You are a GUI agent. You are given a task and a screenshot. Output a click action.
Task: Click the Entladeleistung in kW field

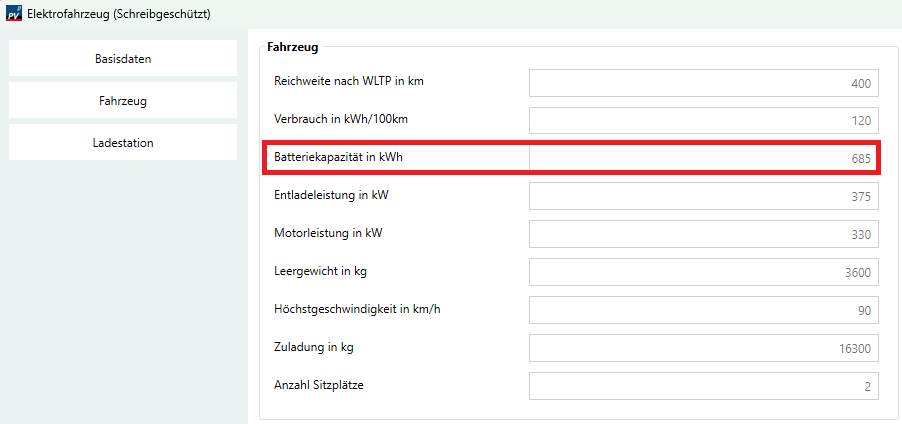(x=704, y=196)
